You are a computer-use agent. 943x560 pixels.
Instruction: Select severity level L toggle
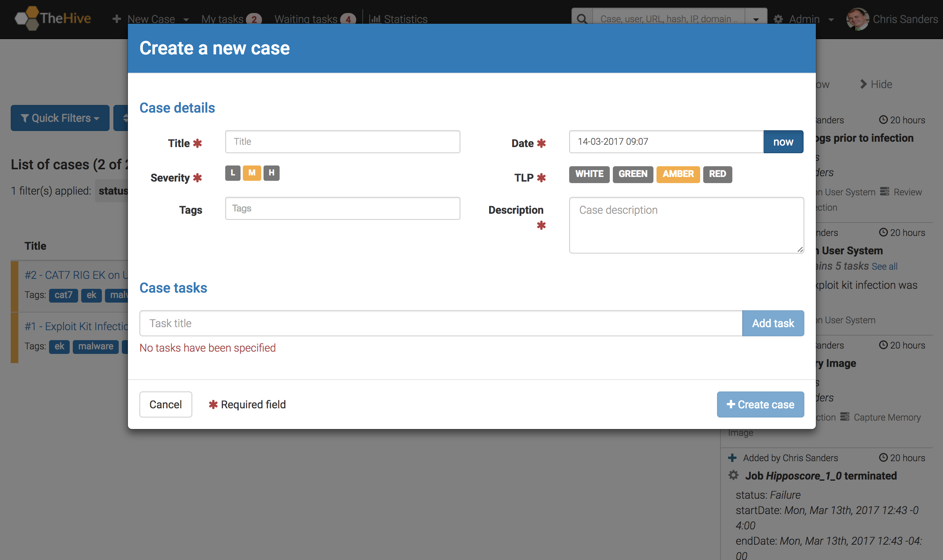tap(233, 174)
